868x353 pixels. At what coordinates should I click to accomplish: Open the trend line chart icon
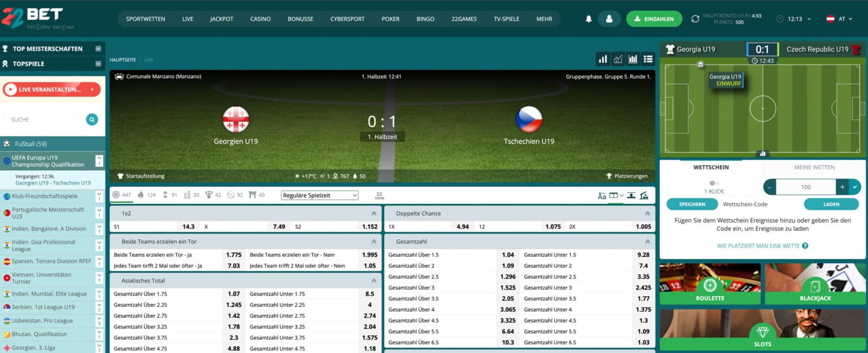coord(618,59)
